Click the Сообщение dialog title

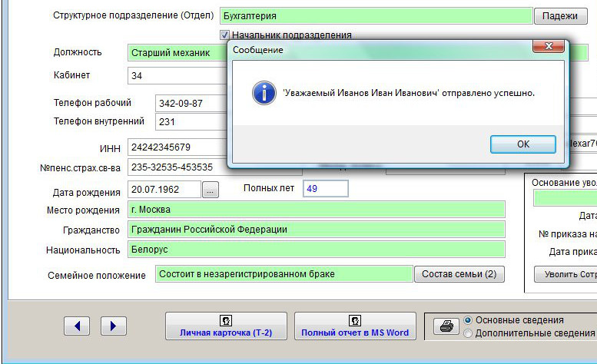click(x=257, y=50)
